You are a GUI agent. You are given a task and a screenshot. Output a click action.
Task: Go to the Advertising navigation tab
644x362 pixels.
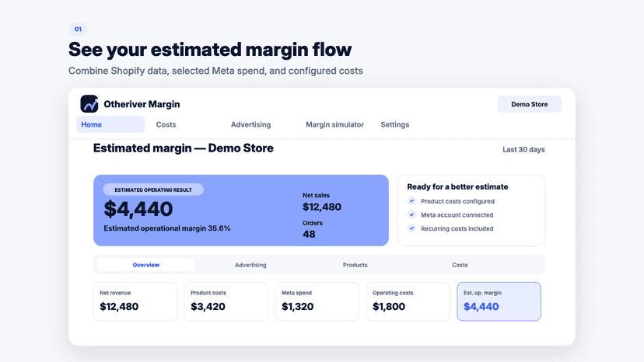pos(250,124)
